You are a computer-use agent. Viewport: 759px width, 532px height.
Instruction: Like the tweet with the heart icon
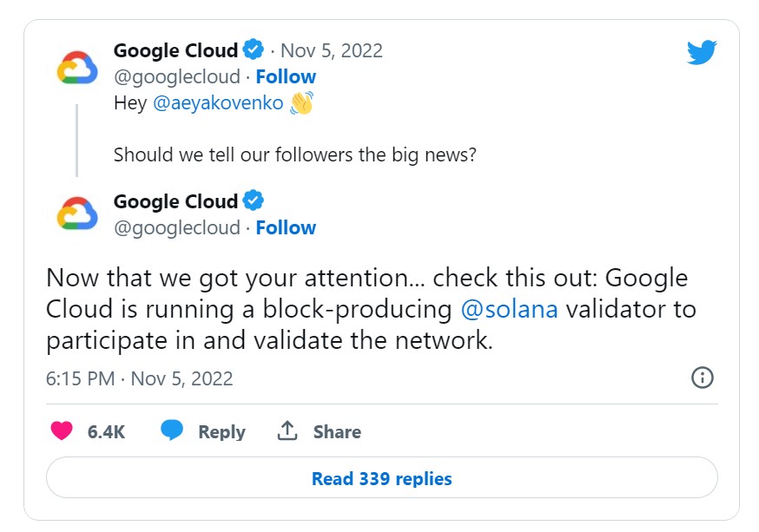tap(61, 431)
